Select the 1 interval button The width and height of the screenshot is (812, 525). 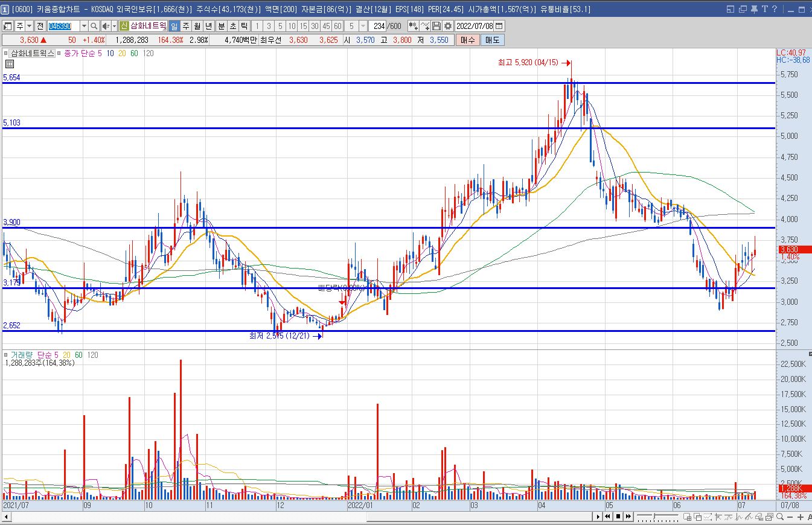coord(257,26)
